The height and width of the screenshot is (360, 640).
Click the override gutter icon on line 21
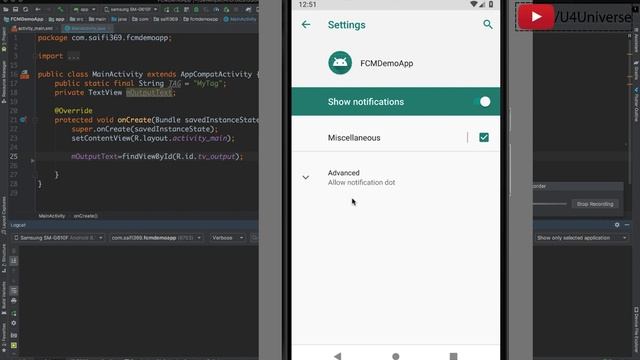point(23,120)
